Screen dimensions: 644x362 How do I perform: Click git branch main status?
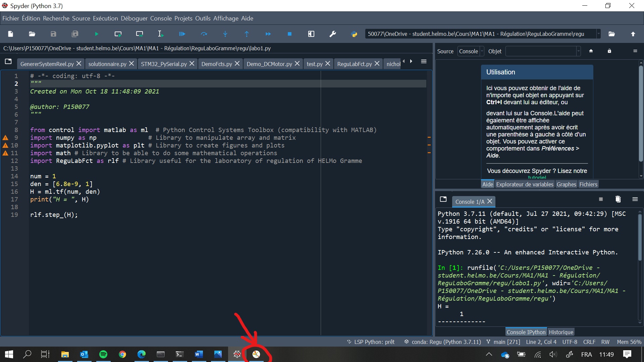coord(503,342)
